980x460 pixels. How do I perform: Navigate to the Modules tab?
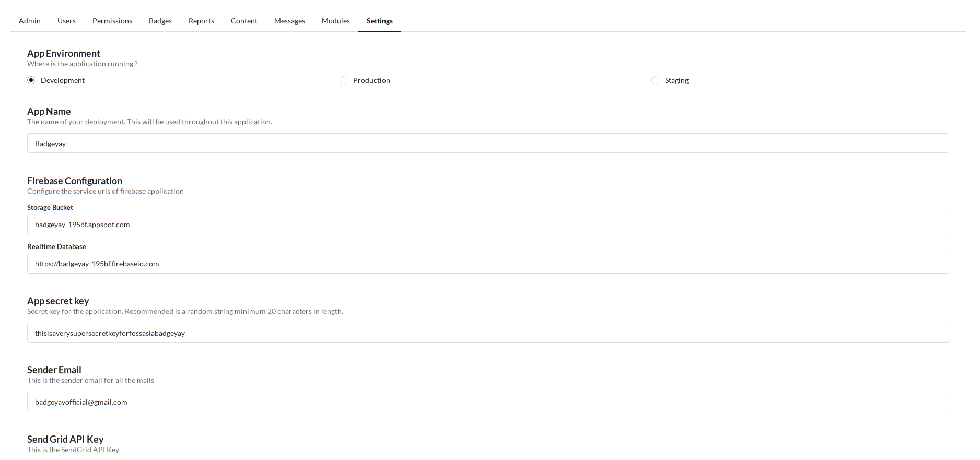336,21
